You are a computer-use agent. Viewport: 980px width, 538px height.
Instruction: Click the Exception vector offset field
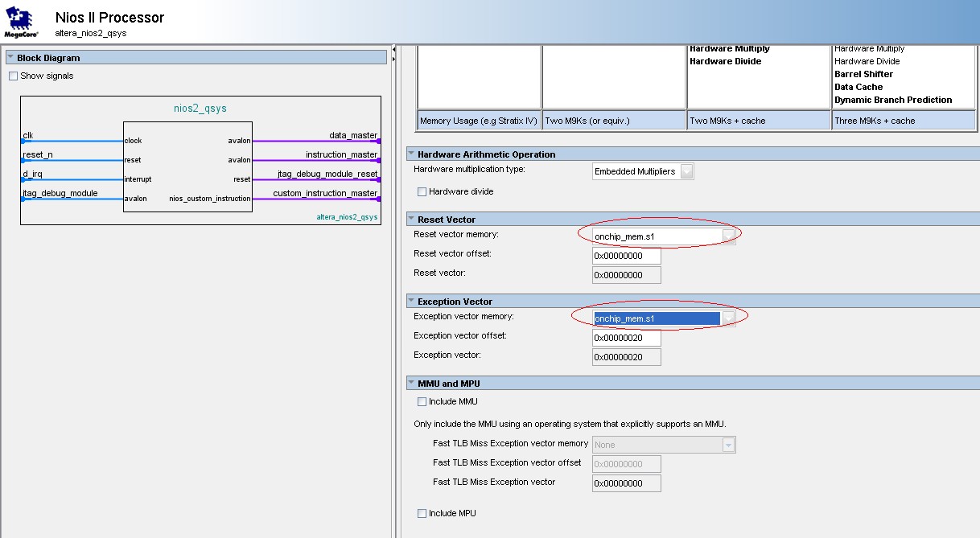(627, 338)
